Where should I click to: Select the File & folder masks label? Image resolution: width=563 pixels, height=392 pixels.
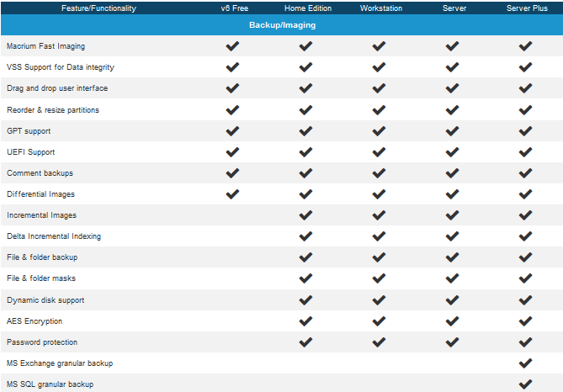tap(41, 278)
